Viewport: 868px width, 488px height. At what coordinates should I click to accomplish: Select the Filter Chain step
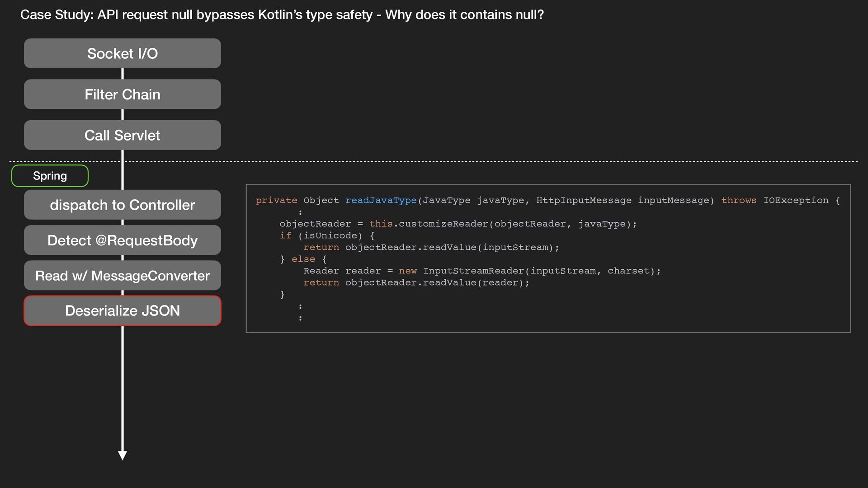tap(122, 94)
